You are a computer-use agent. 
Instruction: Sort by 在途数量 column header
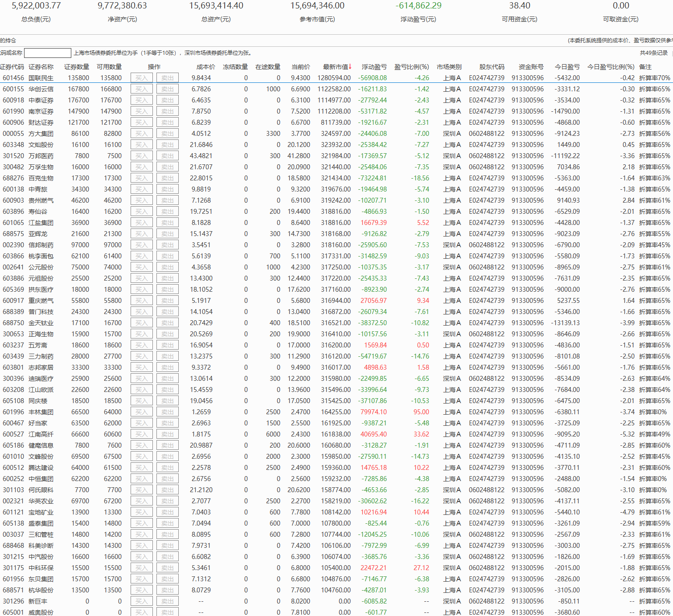[x=268, y=67]
